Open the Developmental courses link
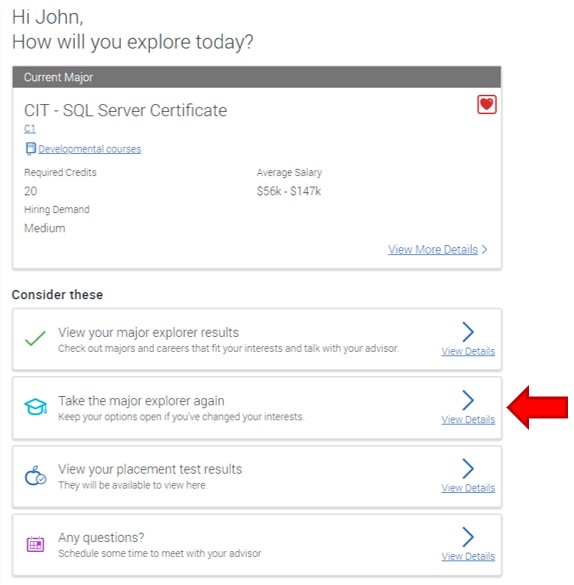 [x=90, y=149]
